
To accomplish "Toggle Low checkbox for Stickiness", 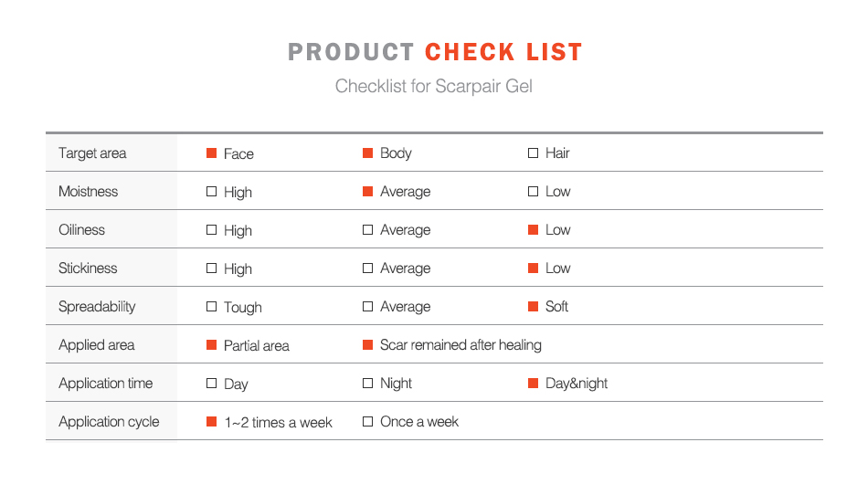I will coord(533,269).
